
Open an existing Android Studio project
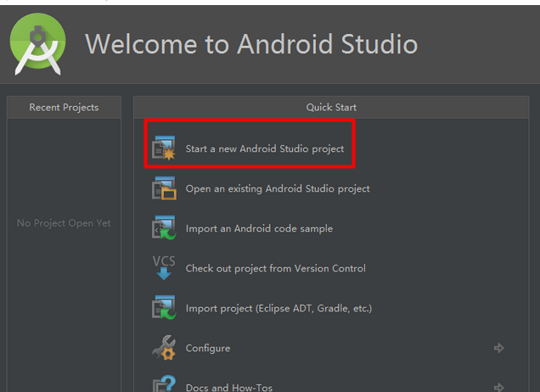(x=278, y=188)
